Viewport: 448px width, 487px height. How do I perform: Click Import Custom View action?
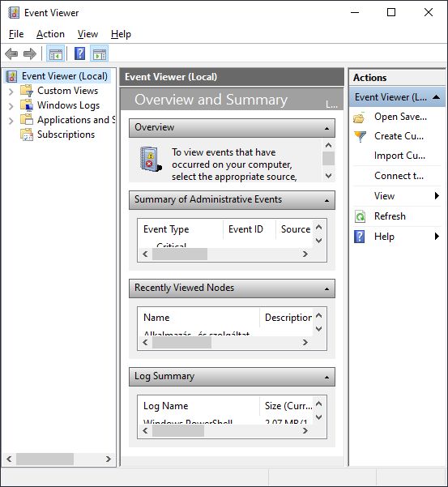click(399, 156)
